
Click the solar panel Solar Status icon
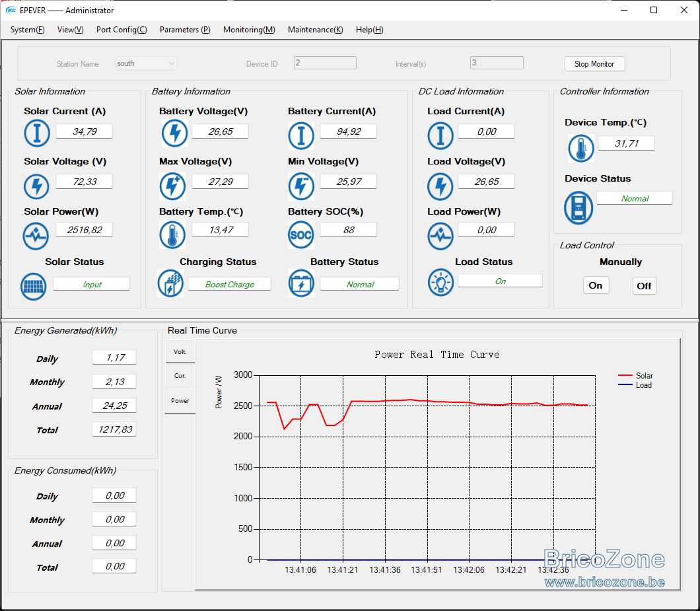(x=34, y=286)
